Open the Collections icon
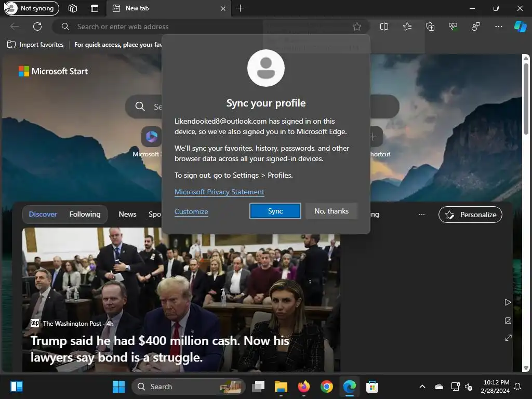Viewport: 532px width, 399px height. [x=430, y=26]
